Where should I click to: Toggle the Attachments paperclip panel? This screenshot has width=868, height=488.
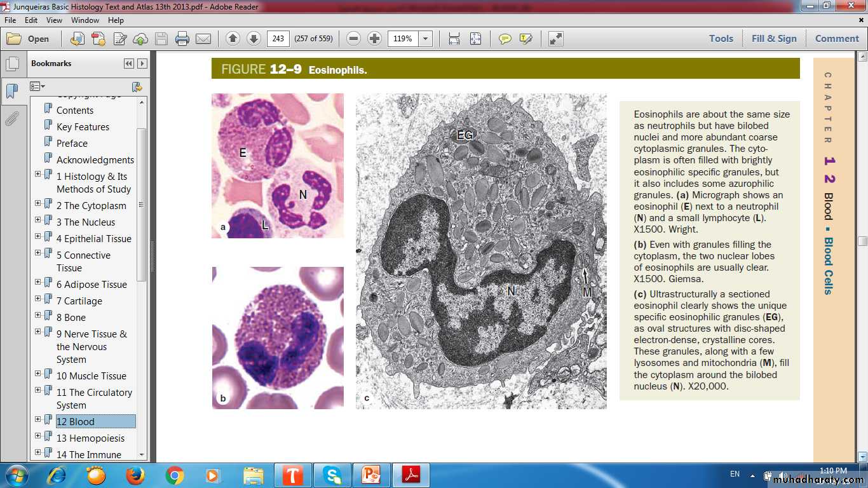pyautogui.click(x=12, y=118)
